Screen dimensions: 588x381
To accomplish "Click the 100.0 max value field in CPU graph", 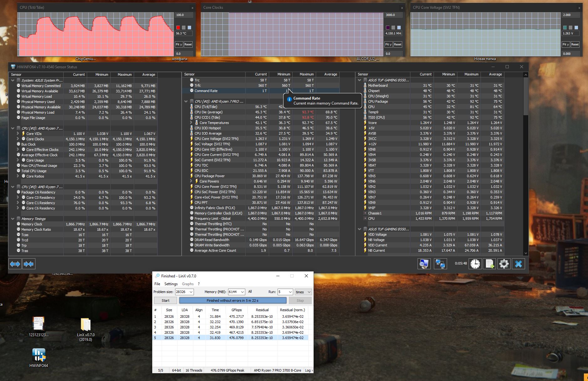I will 184,15.
